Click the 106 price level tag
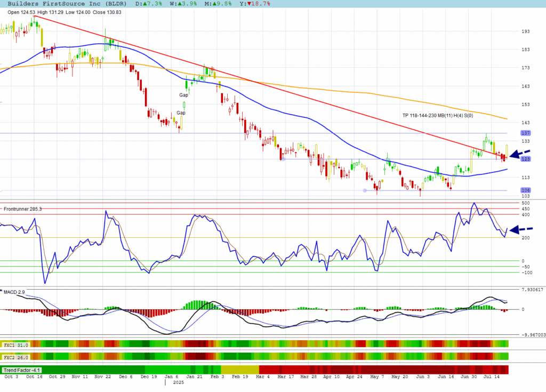Viewport: 546px width, 392px height. [x=525, y=190]
